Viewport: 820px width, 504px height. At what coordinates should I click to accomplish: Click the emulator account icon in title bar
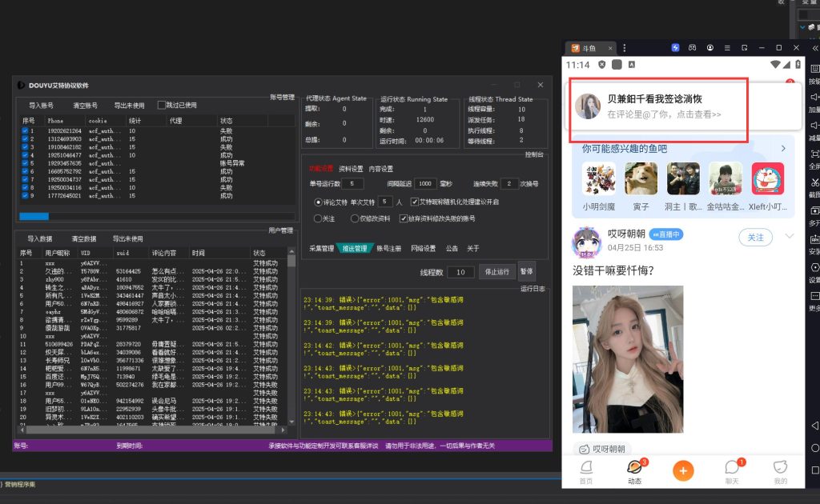[710, 48]
